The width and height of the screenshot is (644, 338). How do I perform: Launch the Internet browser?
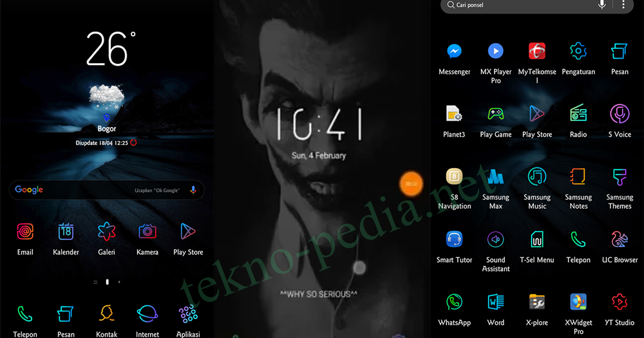[147, 314]
